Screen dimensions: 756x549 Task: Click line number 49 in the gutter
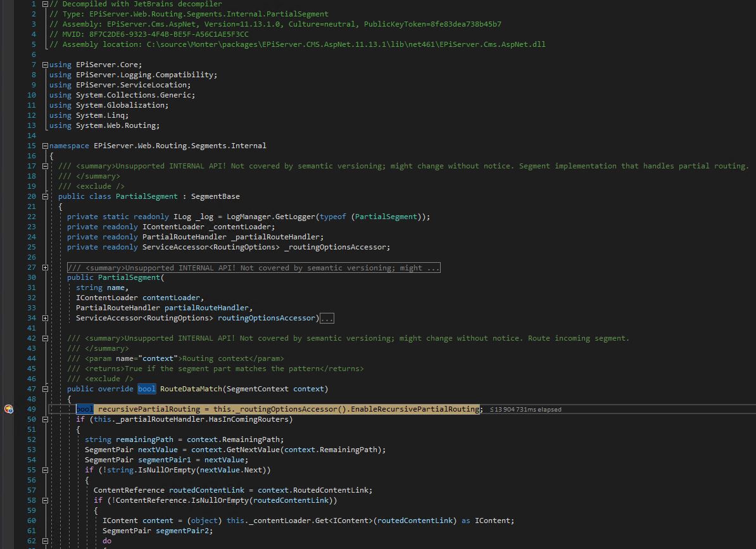pos(31,409)
